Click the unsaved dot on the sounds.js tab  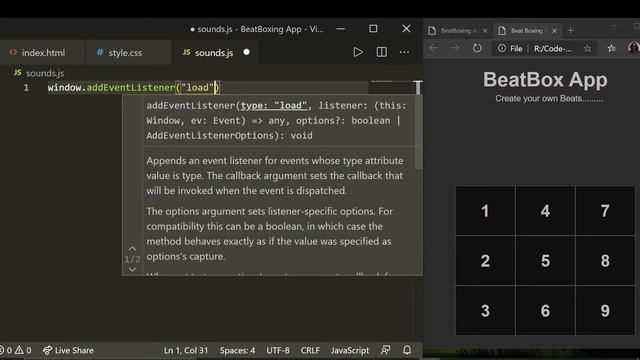247,52
